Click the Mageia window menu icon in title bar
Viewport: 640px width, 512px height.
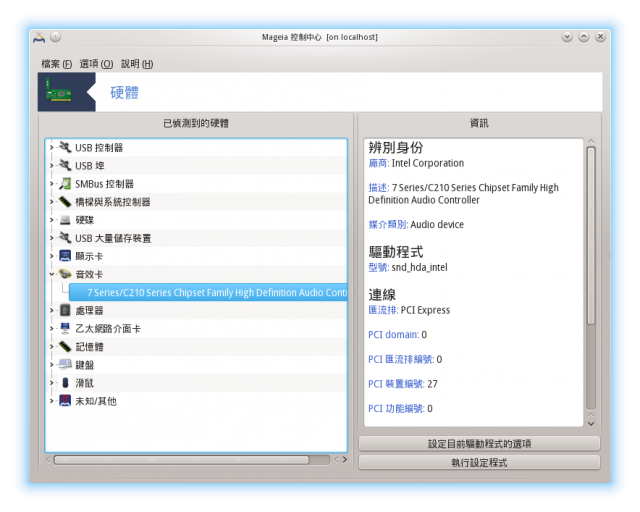click(39, 37)
